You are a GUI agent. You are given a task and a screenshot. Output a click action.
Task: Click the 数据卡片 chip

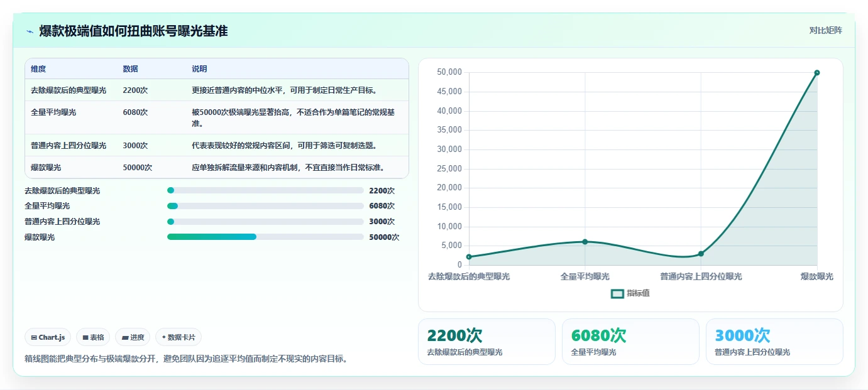[179, 337]
